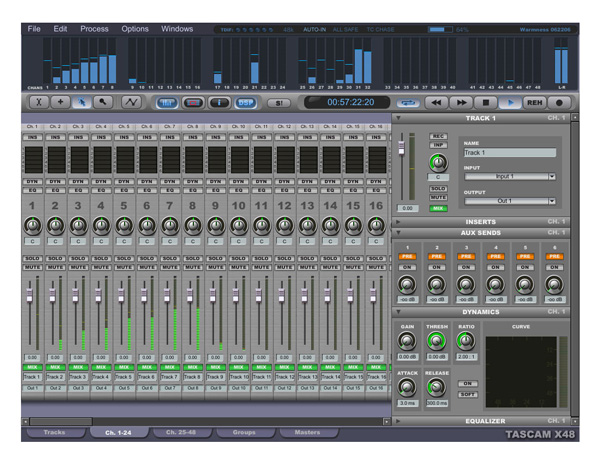Adjust the pan knob on channel 1
This screenshot has height=464, width=600.
(x=33, y=226)
